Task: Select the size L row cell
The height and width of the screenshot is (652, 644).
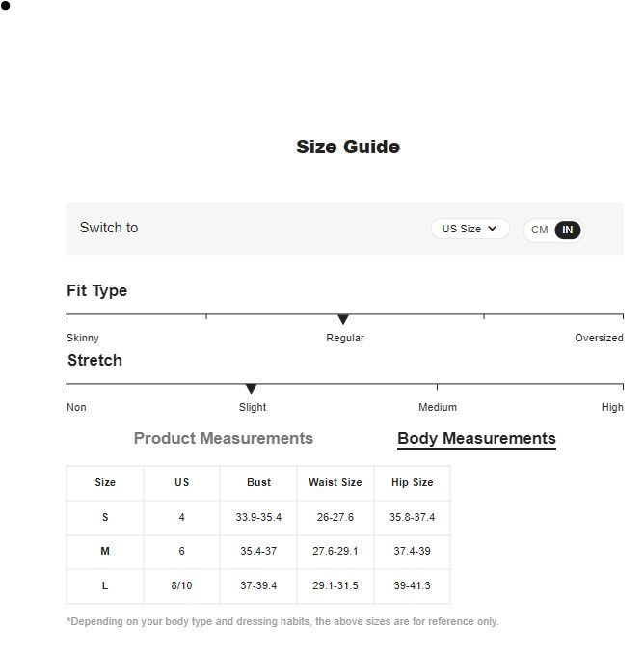Action: 105,585
